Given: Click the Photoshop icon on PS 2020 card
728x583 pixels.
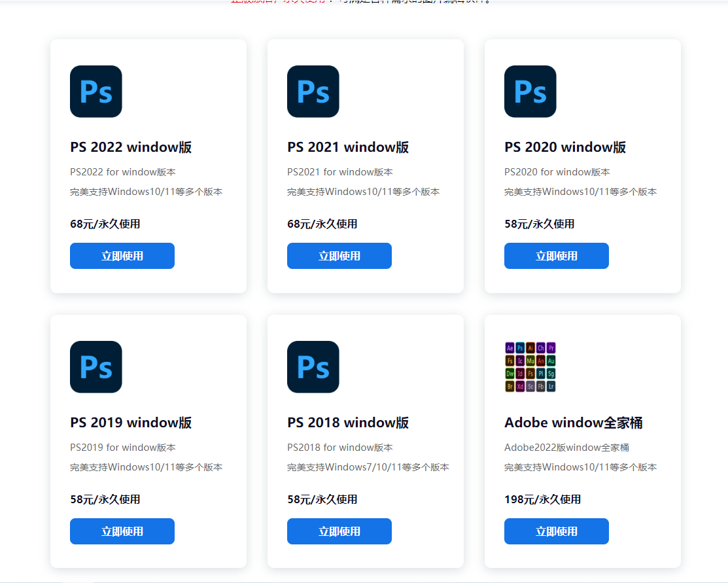Looking at the screenshot, I should [x=530, y=92].
